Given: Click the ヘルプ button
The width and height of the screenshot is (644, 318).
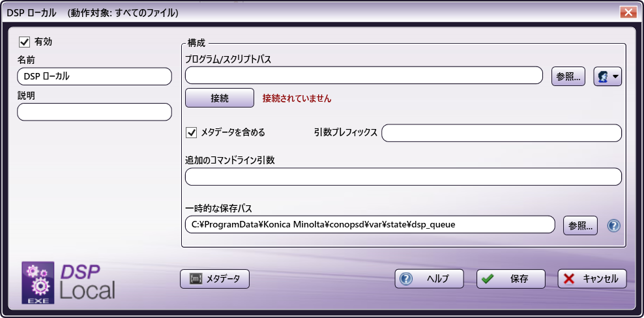Looking at the screenshot, I should click(429, 279).
